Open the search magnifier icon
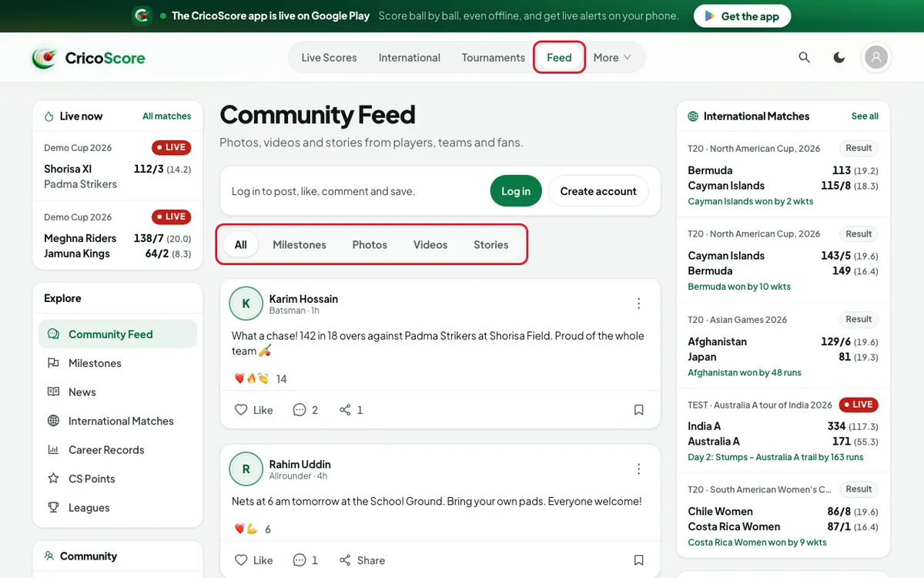This screenshot has height=578, width=924. (x=805, y=58)
